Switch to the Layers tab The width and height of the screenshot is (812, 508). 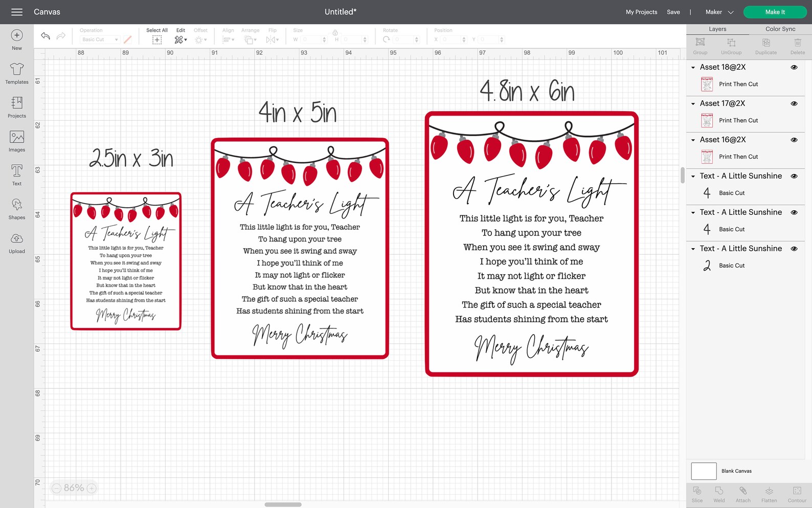717,29
